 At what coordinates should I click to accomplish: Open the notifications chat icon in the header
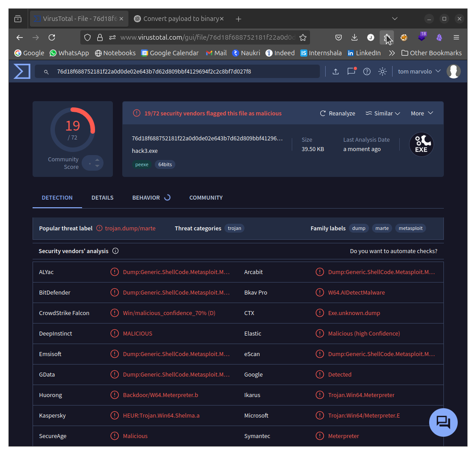click(x=351, y=71)
